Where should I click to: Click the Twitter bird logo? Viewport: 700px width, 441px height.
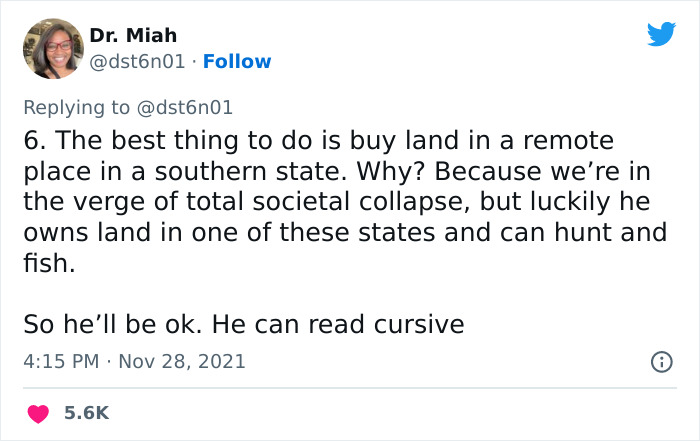661,34
